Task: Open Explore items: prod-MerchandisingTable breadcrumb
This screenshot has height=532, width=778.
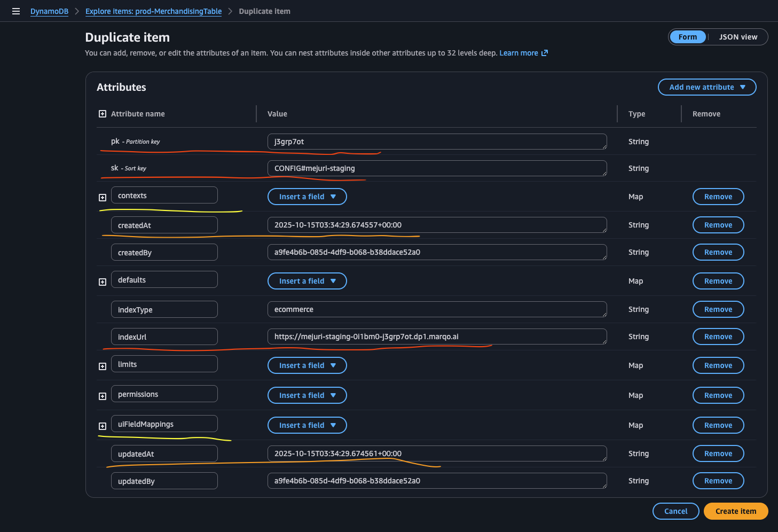Action: (x=153, y=11)
